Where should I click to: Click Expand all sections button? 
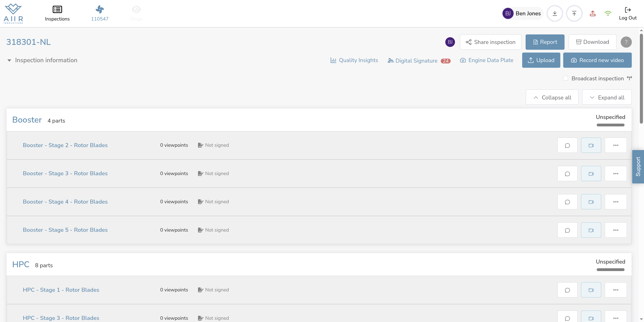pos(607,98)
